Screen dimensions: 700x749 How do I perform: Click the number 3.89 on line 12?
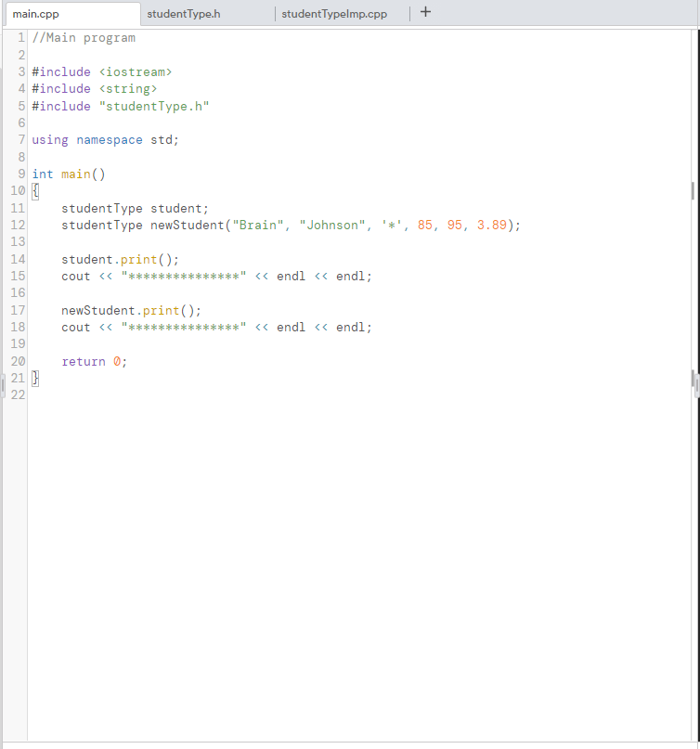click(491, 225)
